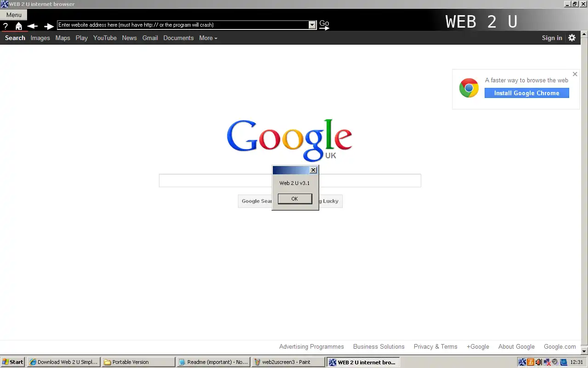
Task: Navigate forward with the right arrow
Action: 49,26
